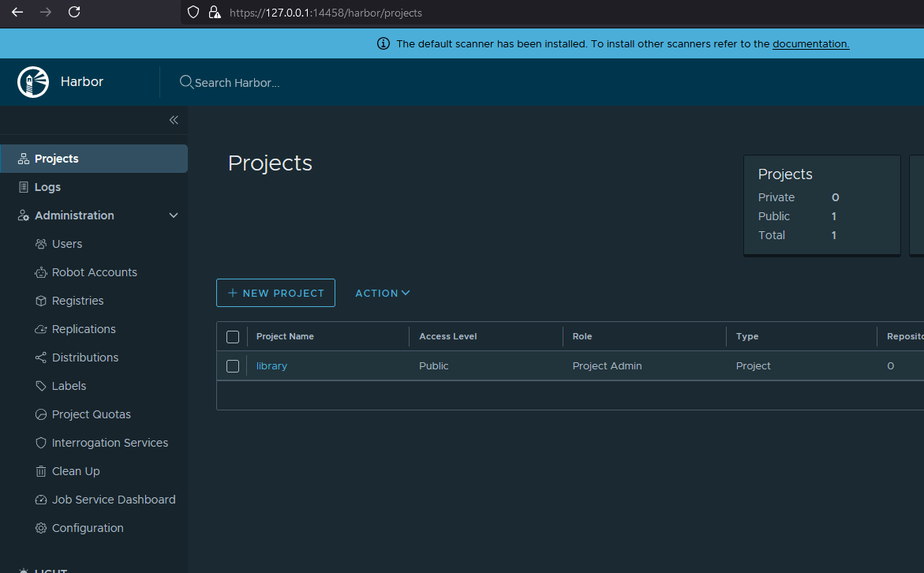Click the Interrogation Services shield icon

(x=41, y=443)
